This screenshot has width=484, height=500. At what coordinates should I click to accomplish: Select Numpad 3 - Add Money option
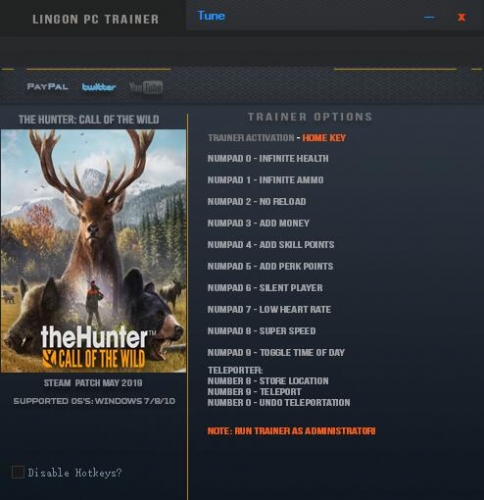[258, 223]
